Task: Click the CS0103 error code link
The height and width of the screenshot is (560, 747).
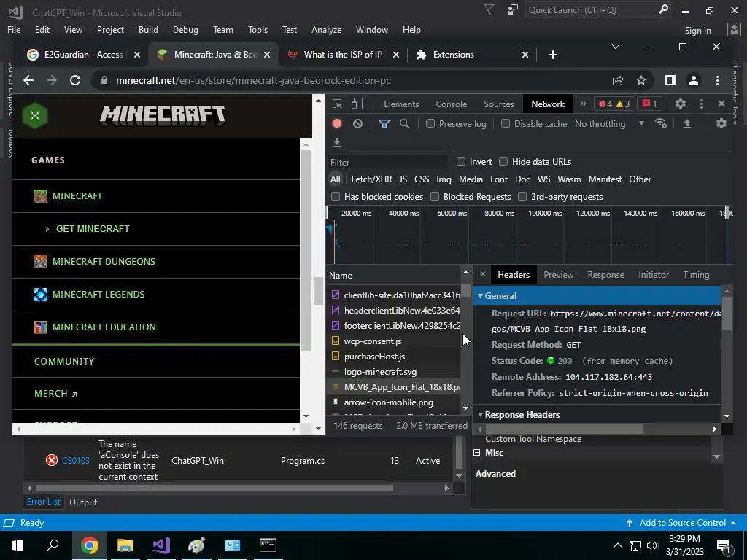Action: [x=76, y=461]
